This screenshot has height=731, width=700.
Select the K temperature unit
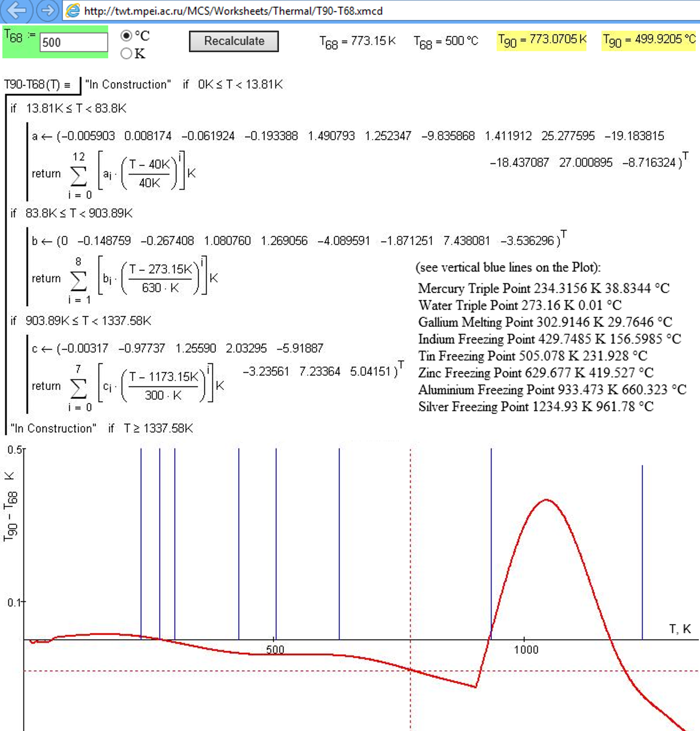tap(126, 54)
